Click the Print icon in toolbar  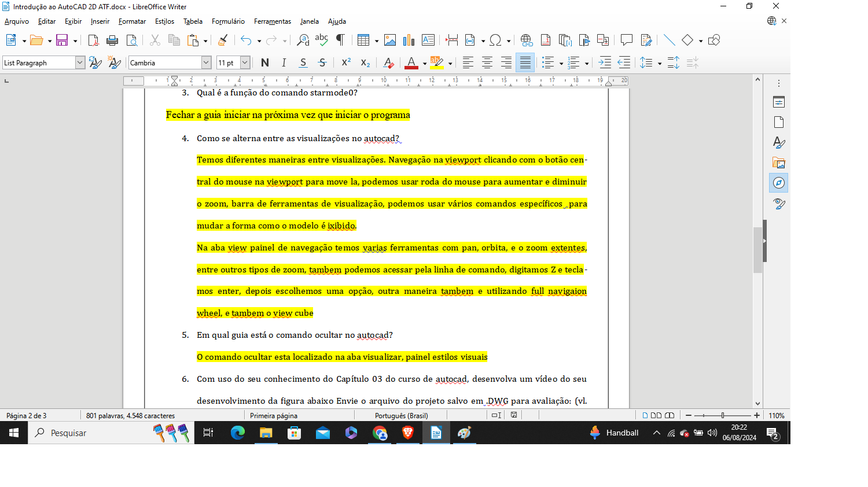click(112, 40)
